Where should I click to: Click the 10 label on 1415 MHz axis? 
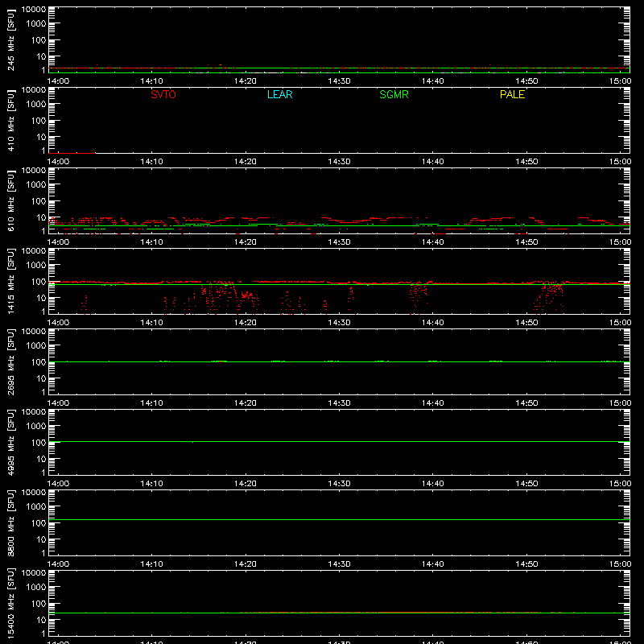41,298
